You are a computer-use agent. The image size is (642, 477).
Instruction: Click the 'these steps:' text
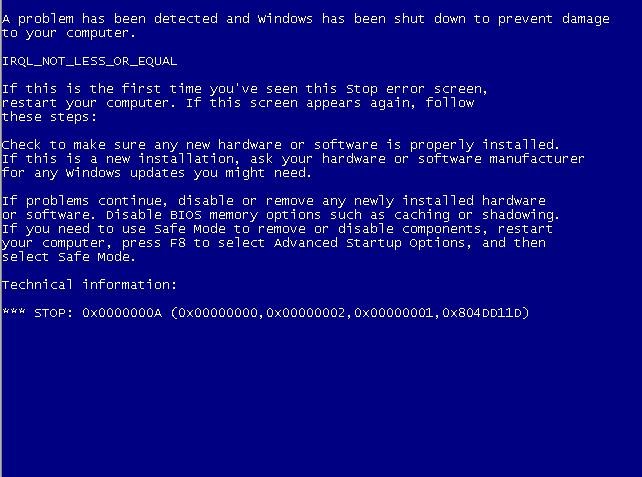click(49, 117)
